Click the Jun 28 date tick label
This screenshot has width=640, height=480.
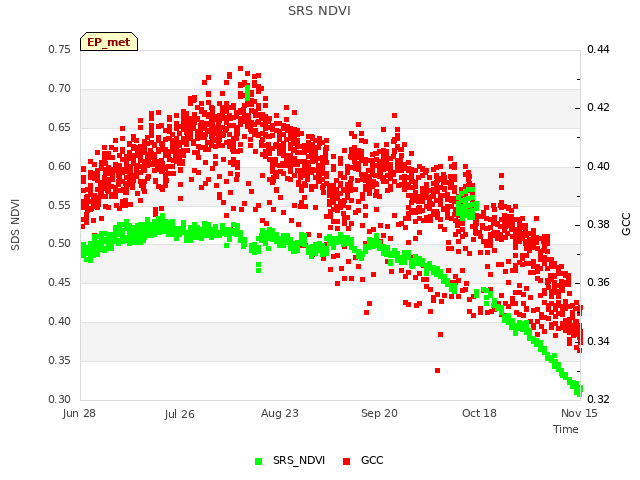pos(79,413)
